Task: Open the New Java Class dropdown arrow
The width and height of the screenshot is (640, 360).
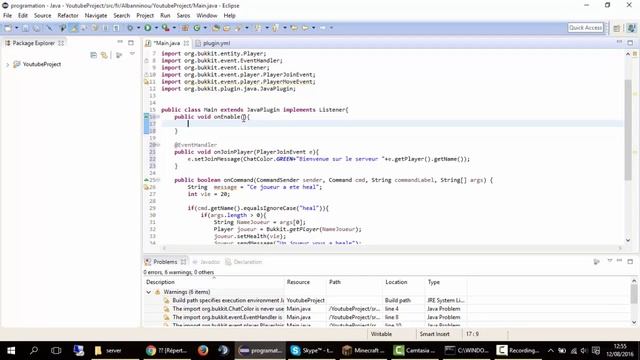Action: pos(205,28)
